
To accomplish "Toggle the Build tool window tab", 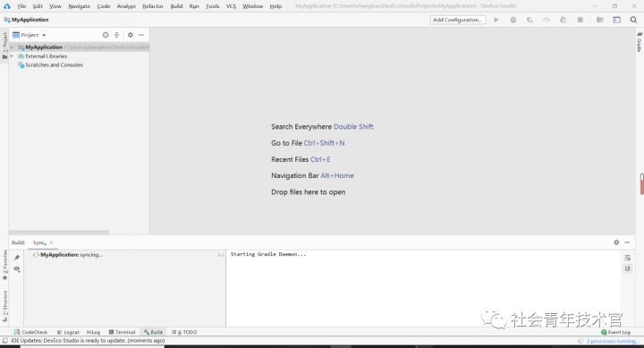I will (x=153, y=332).
